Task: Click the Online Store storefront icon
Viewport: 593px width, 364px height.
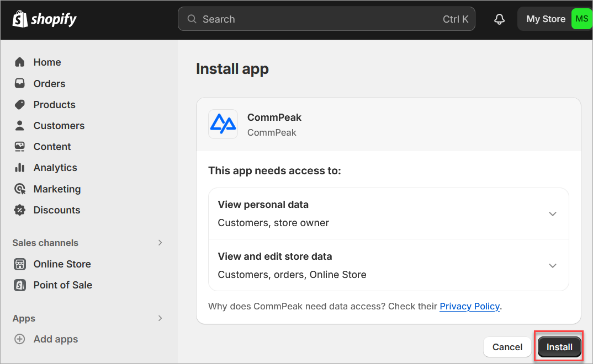Action: (x=20, y=264)
